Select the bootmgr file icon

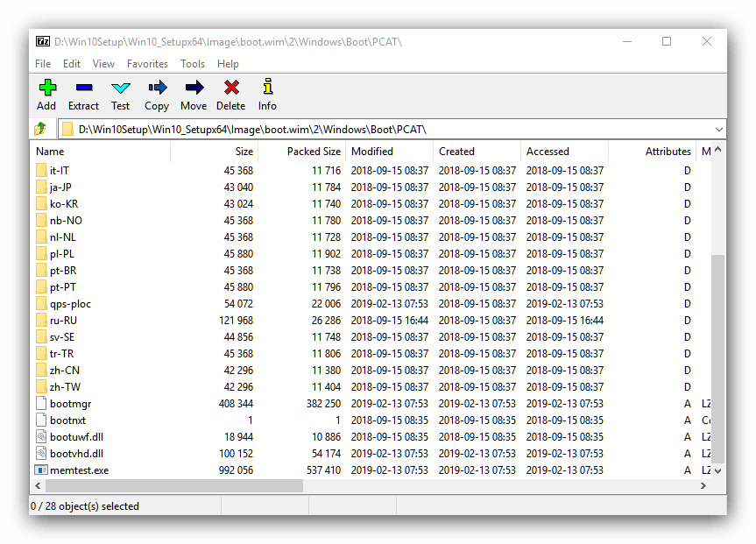tap(41, 403)
